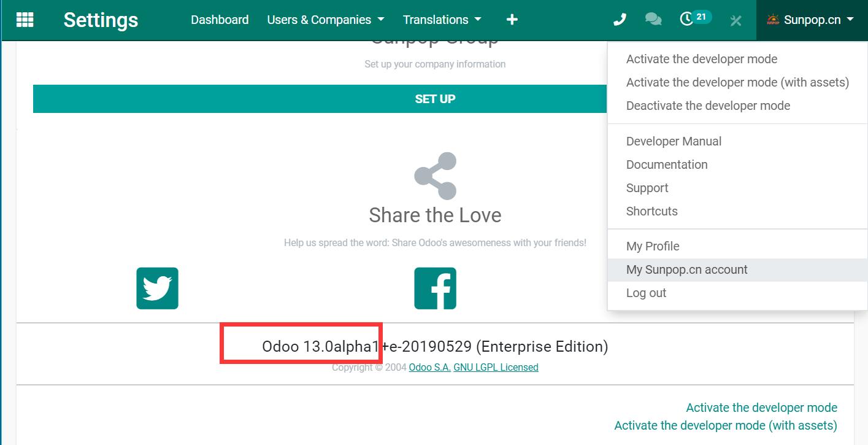Click the plus icon in navbar

point(512,20)
